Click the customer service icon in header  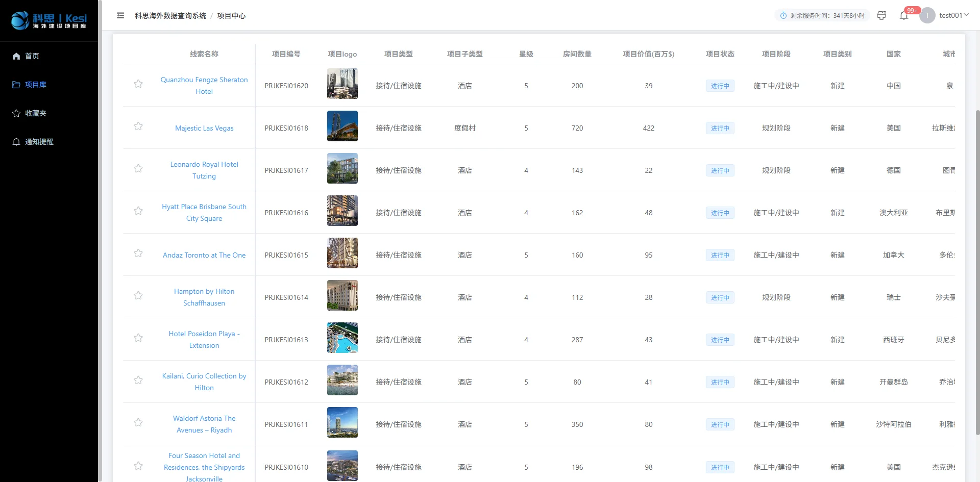[881, 16]
